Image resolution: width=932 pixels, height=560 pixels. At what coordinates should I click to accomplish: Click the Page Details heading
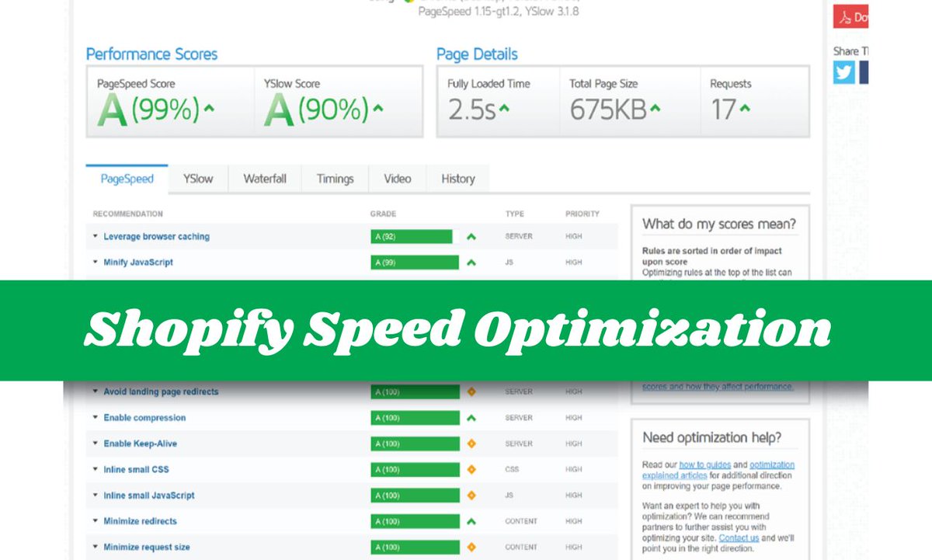477,54
